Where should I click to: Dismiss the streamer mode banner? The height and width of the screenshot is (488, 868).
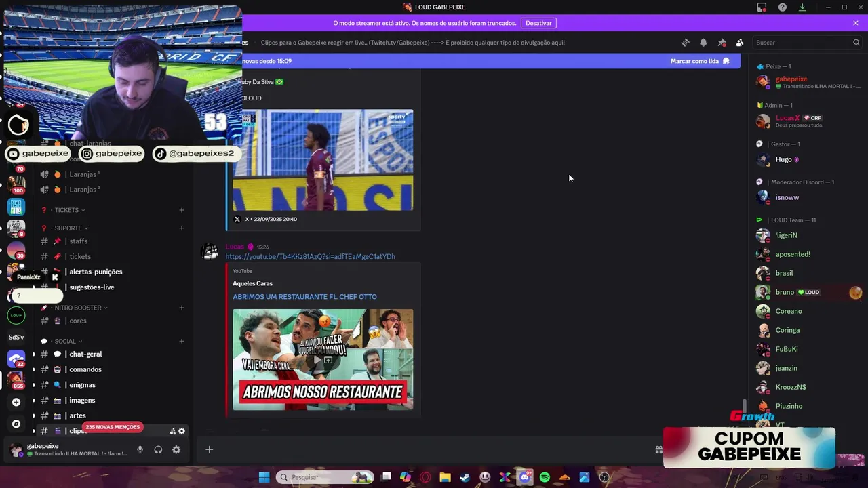click(x=856, y=23)
